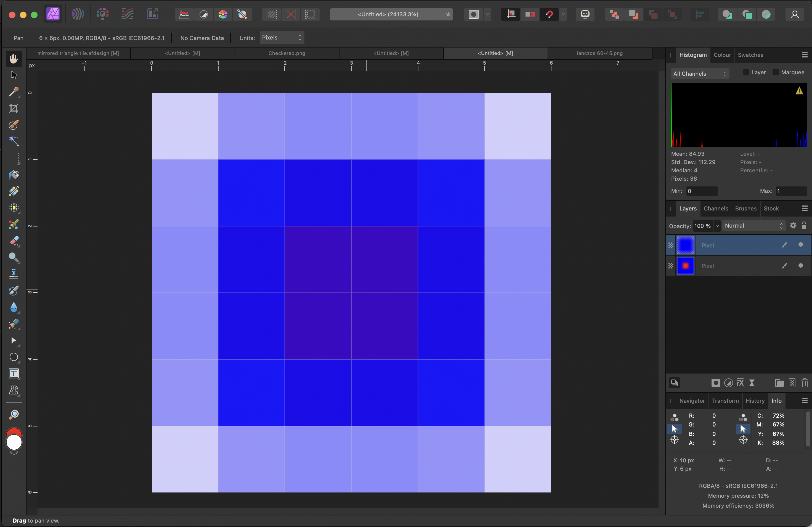
Task: Add a mask layer icon
Action: [x=715, y=383]
